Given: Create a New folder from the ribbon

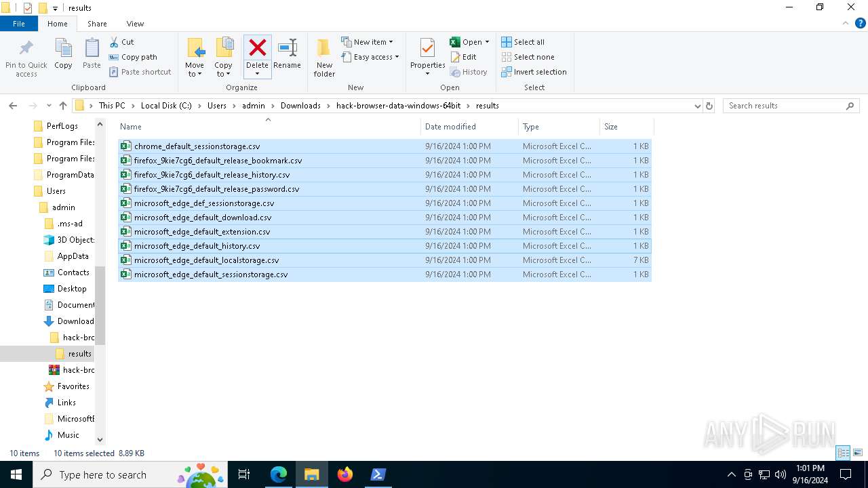Looking at the screenshot, I should coord(324,58).
